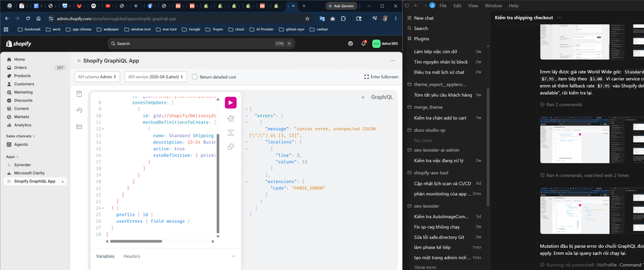Click the Shopify admin search field

[x=201, y=43]
